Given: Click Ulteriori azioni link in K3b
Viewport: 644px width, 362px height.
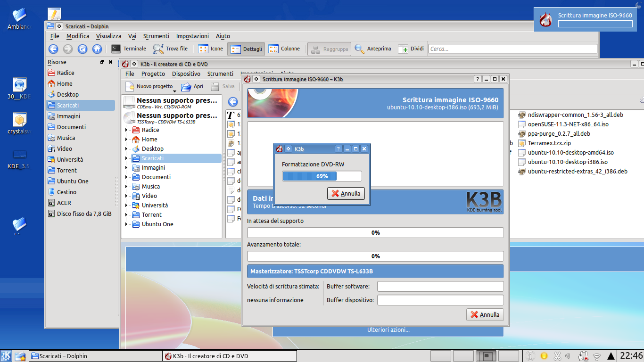Looking at the screenshot, I should [x=388, y=330].
